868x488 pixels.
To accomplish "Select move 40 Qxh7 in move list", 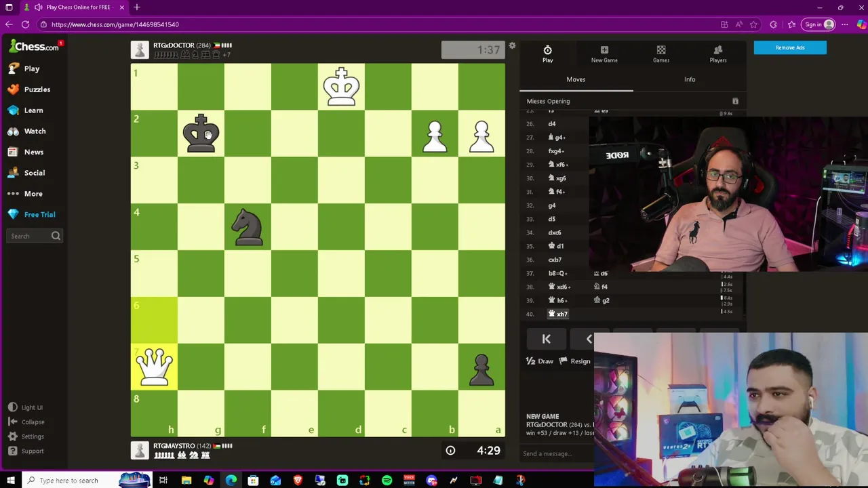I will coord(558,314).
